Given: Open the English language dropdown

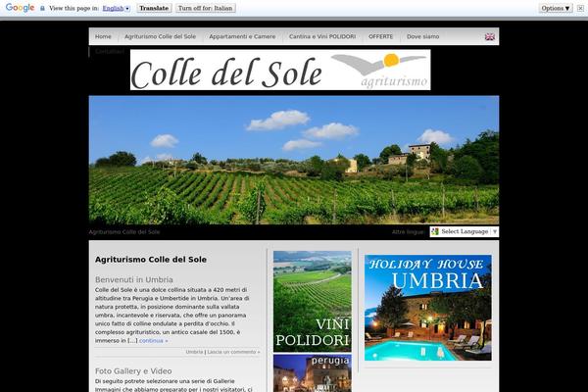Looking at the screenshot, I should point(117,8).
